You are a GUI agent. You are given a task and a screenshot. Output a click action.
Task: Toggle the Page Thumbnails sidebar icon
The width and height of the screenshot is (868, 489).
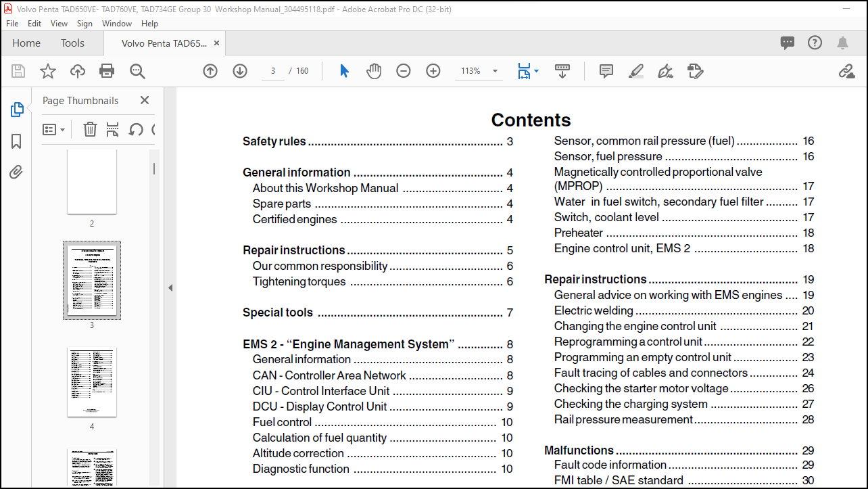pos(17,110)
